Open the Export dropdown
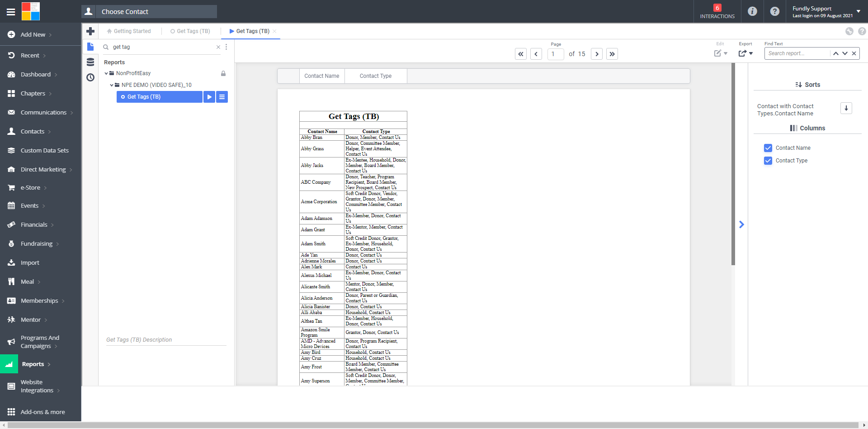The height and width of the screenshot is (429, 868). tap(745, 53)
